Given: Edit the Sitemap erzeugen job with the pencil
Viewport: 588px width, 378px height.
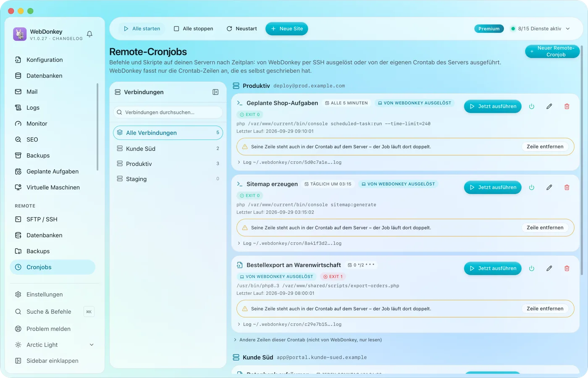Looking at the screenshot, I should coord(549,187).
